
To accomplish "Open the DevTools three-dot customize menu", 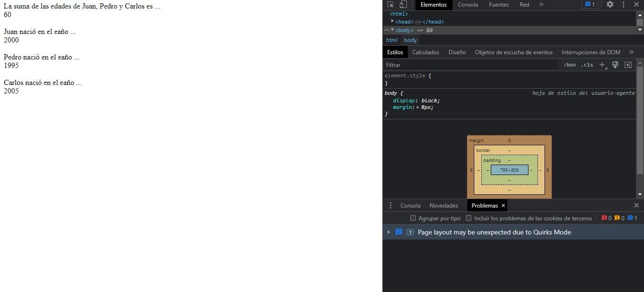I will (x=623, y=5).
